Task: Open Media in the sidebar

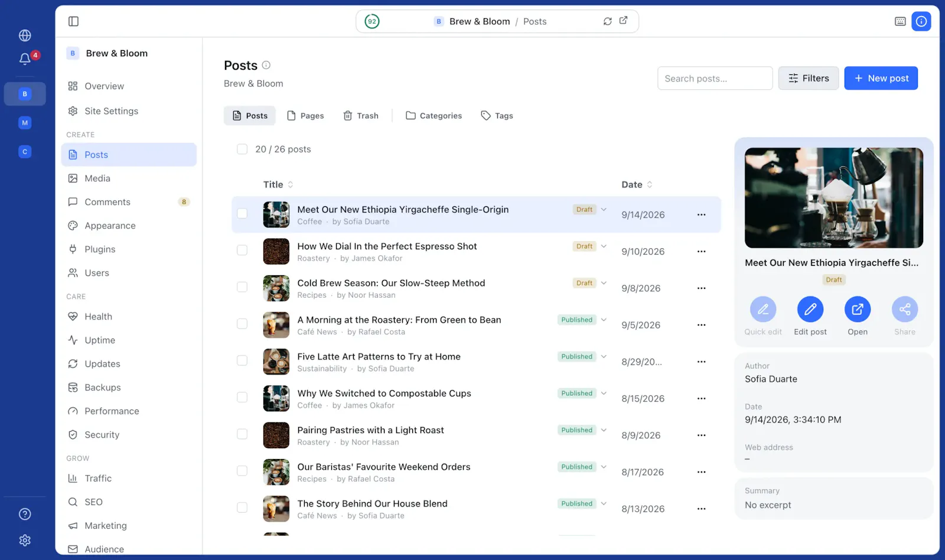Action: (x=129, y=178)
